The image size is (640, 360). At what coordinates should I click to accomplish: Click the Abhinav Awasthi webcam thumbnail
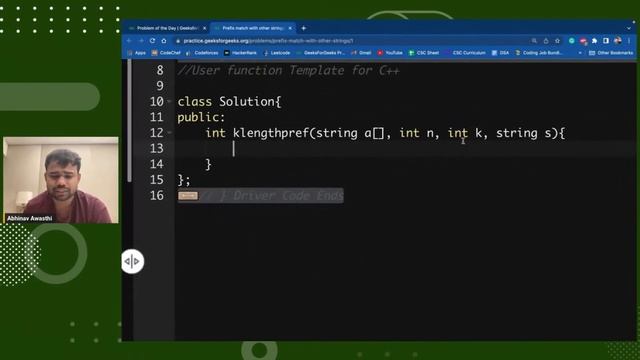[61, 180]
